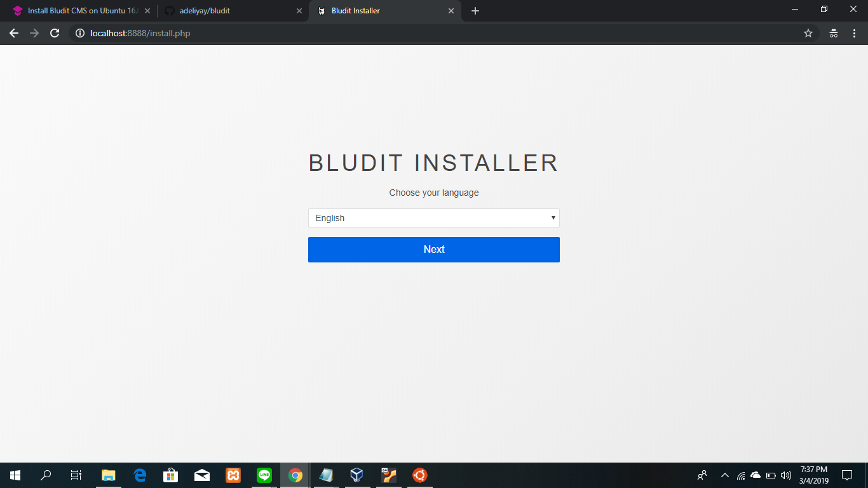Open the People icon in system tray
The height and width of the screenshot is (488, 868).
click(702, 475)
